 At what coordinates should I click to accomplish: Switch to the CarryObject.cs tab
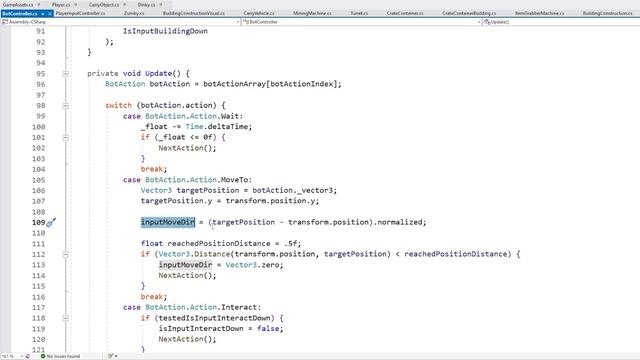click(x=104, y=4)
